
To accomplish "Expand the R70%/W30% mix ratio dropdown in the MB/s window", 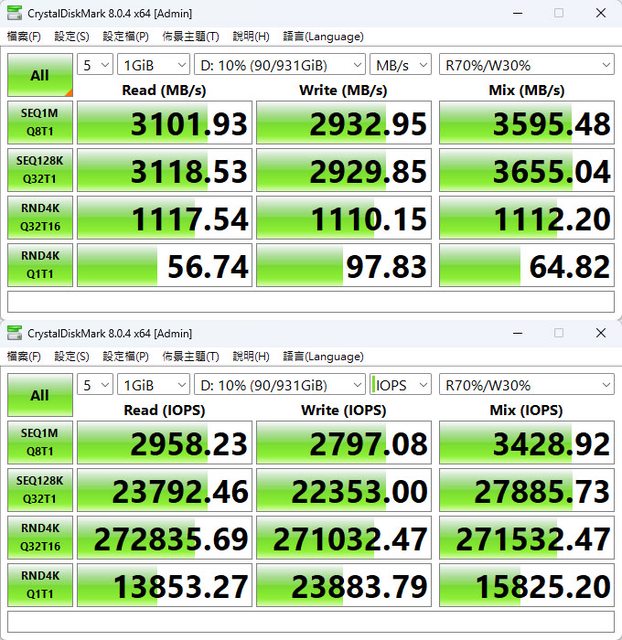I will point(526,65).
